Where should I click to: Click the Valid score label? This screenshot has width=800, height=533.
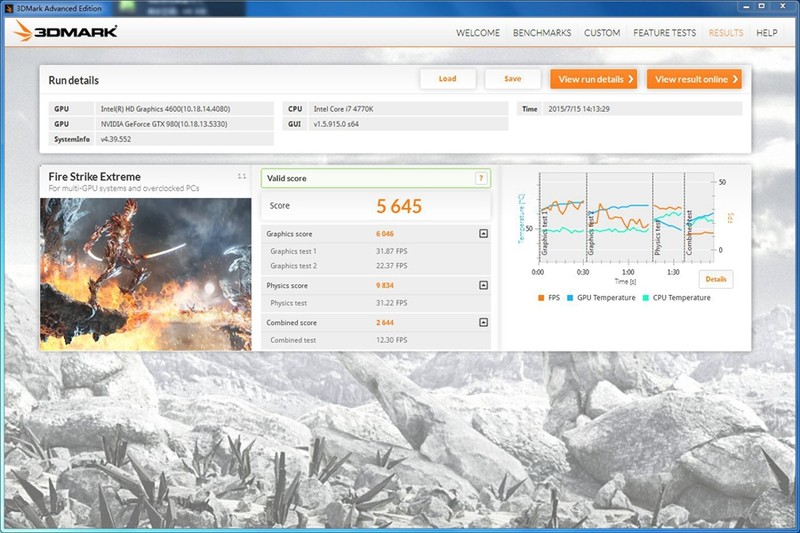(x=287, y=178)
